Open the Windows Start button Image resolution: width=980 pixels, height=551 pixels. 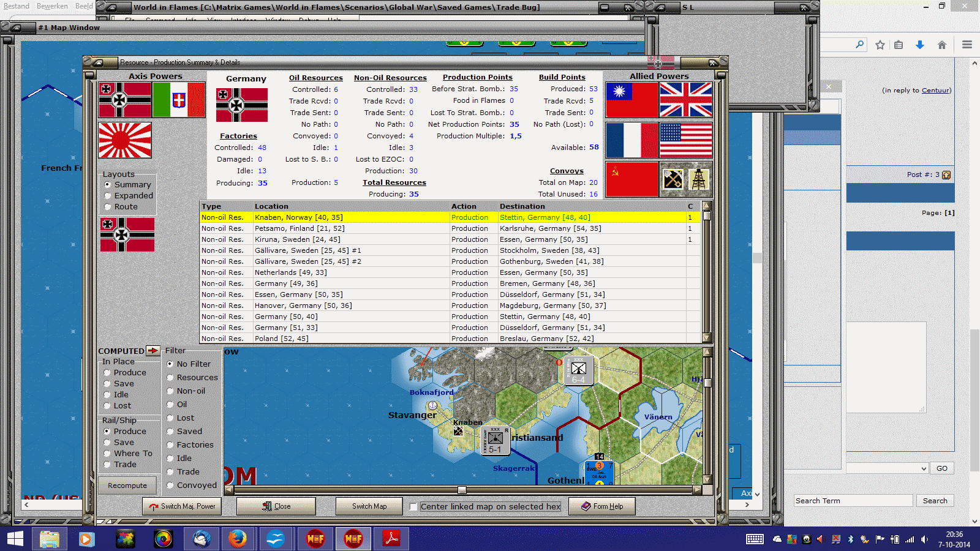pos(15,539)
